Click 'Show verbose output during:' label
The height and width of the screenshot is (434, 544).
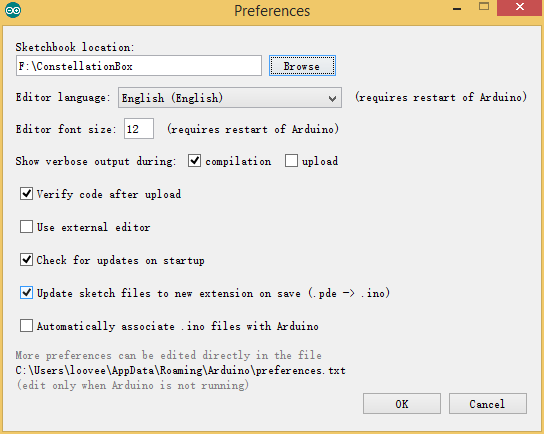coord(96,161)
